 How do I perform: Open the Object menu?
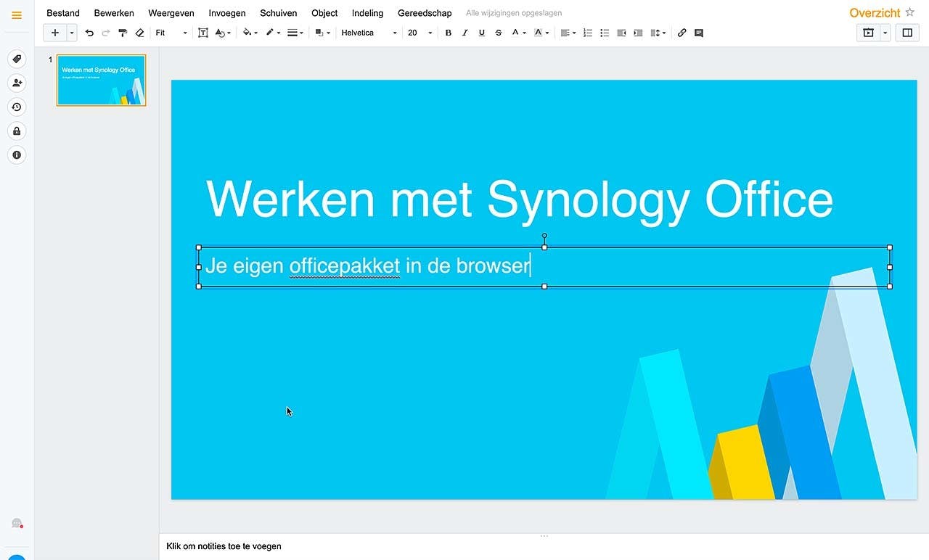(324, 13)
